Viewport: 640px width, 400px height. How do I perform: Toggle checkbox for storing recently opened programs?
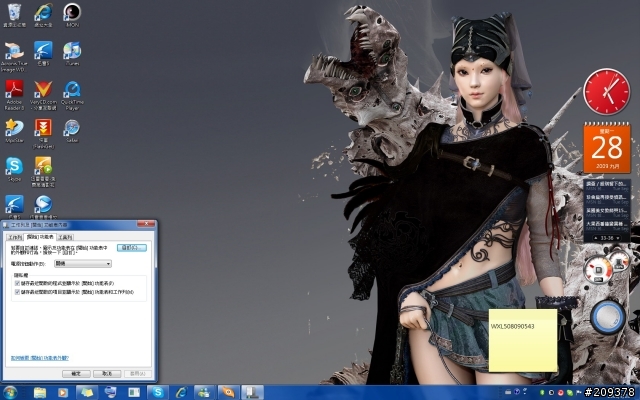(17, 283)
